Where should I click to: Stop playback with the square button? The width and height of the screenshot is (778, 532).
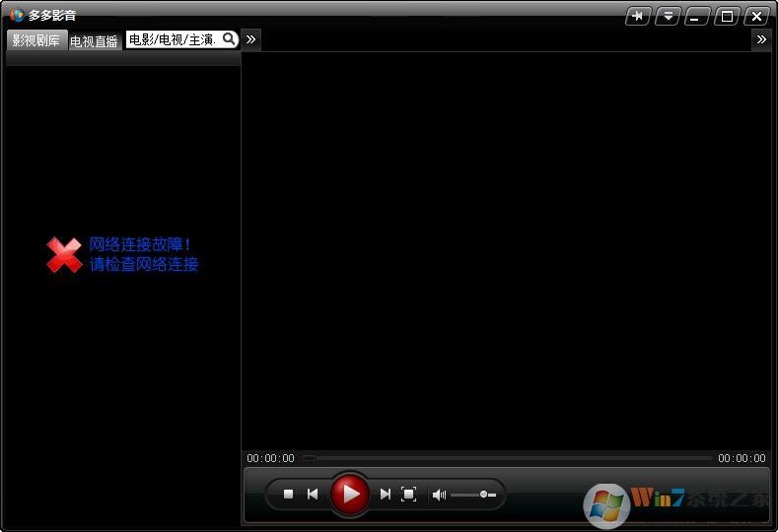(x=288, y=495)
